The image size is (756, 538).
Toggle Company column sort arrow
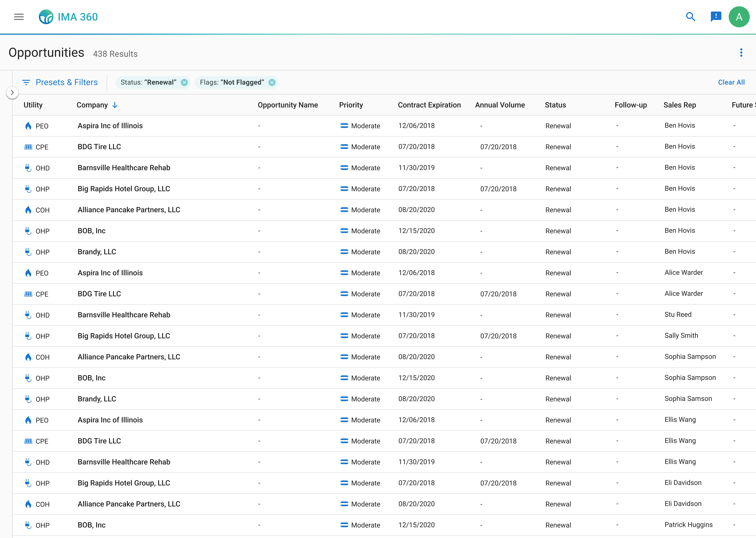coord(115,105)
